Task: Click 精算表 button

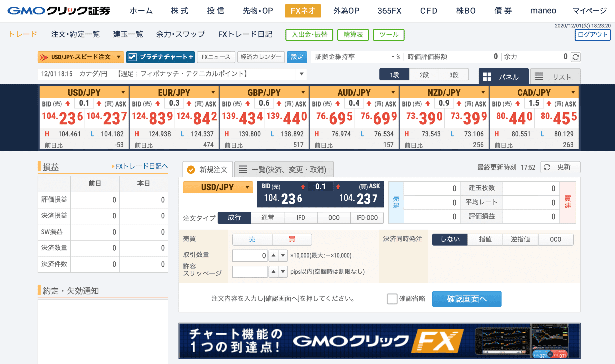Action: 353,35
